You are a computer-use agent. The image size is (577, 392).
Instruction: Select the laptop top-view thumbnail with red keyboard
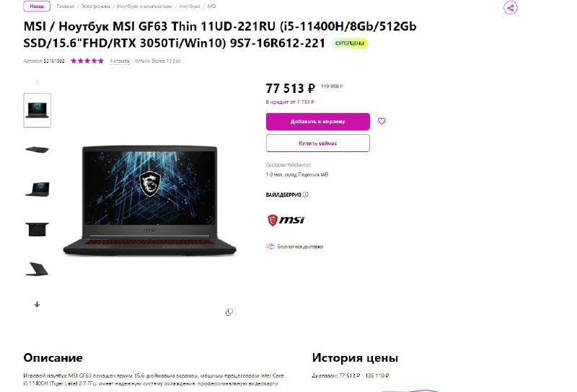[37, 229]
